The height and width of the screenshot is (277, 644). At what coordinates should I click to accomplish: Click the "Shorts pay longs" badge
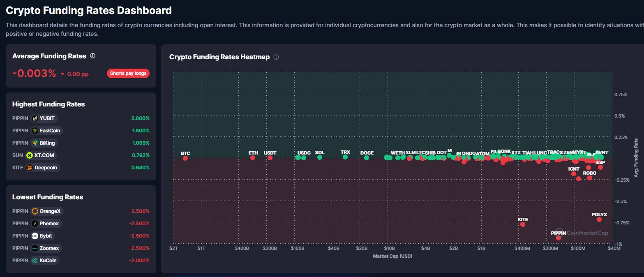pos(128,73)
